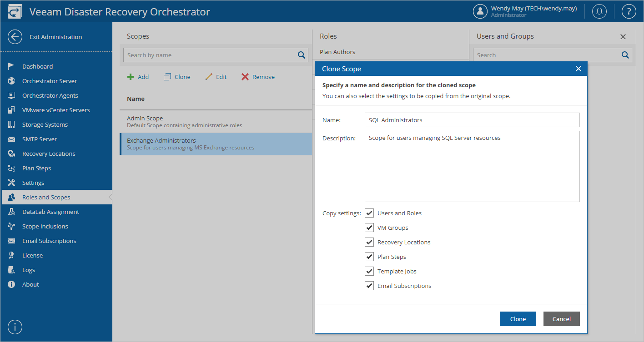This screenshot has height=342, width=644.
Task: Click the Plan Steps icon
Action: pos(11,168)
